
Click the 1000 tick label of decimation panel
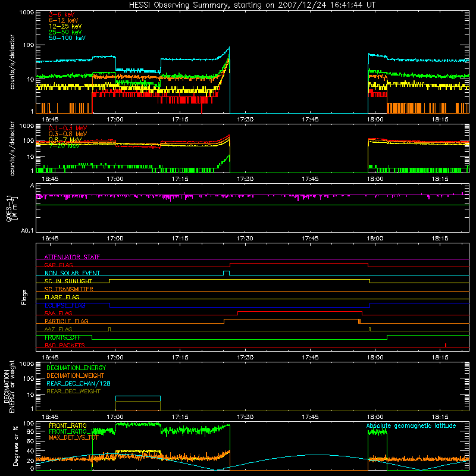click(27, 364)
